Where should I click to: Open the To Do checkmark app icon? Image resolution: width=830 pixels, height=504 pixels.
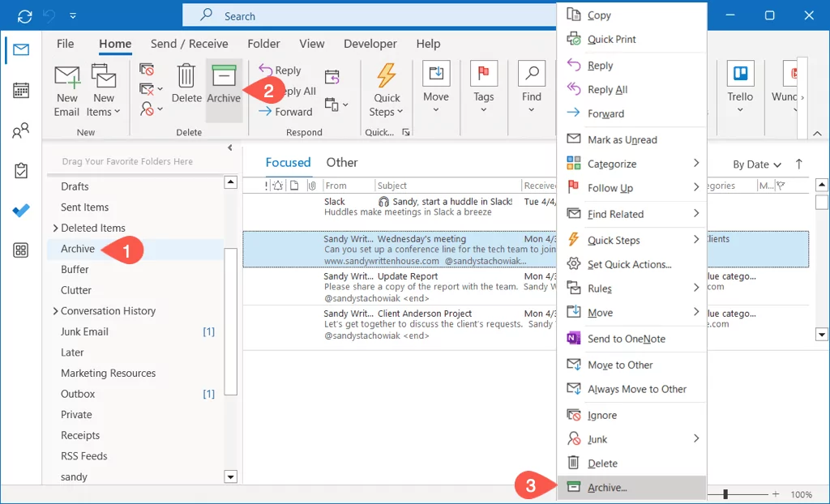click(x=21, y=211)
